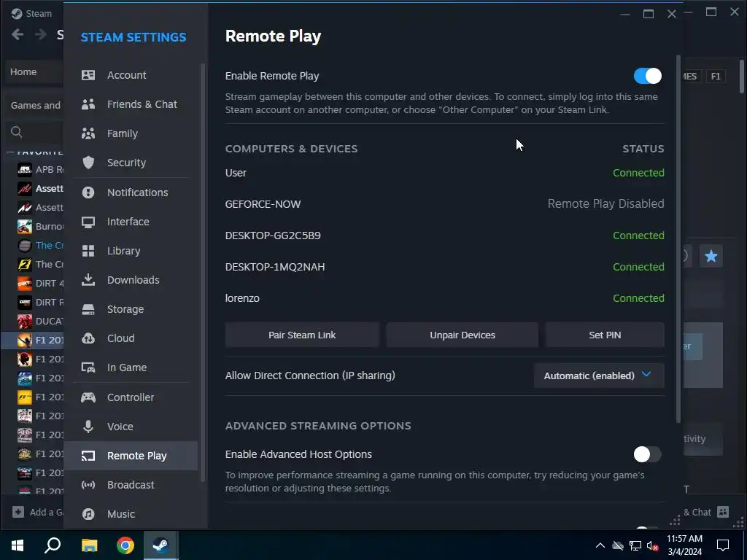Select the GEFORCE-NOW device row
747x560 pixels.
tap(444, 204)
